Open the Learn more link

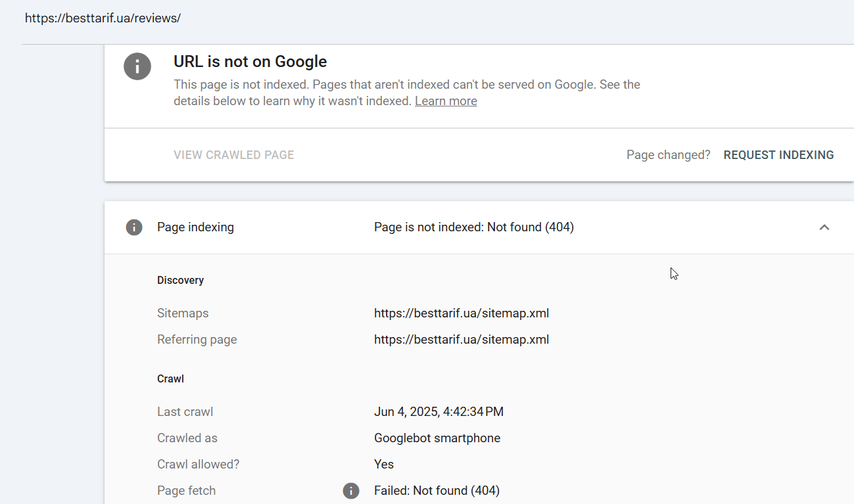pos(446,101)
